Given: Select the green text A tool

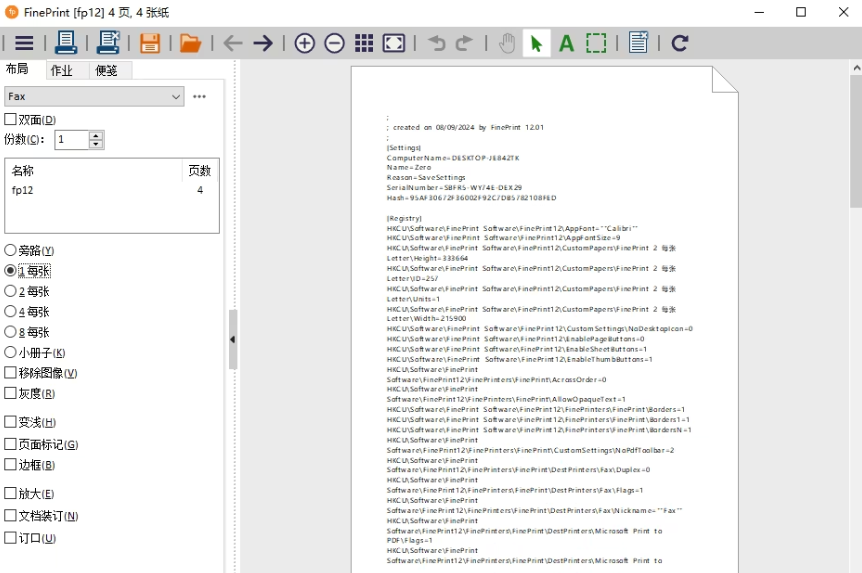Looking at the screenshot, I should pyautogui.click(x=566, y=43).
